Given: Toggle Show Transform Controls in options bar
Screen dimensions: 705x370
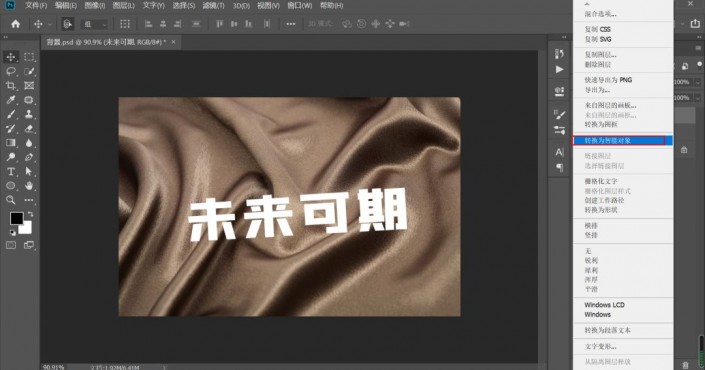Looking at the screenshot, I should point(125,24).
